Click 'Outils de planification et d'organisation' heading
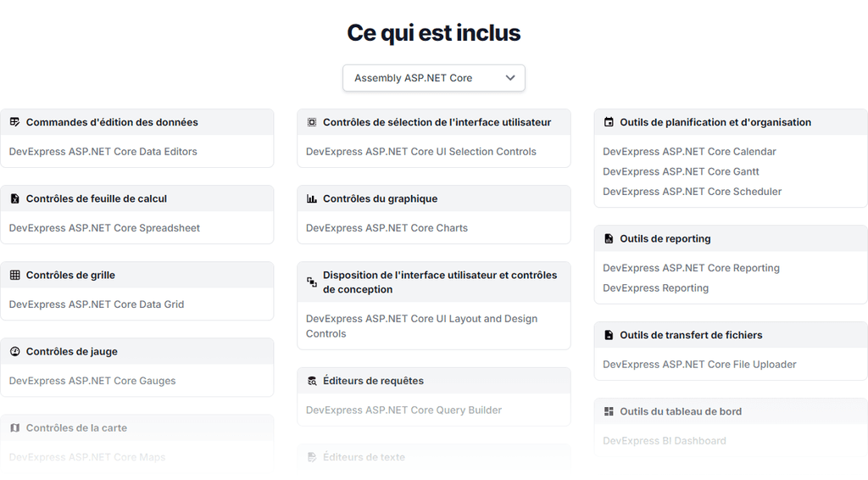This screenshot has width=868, height=480. click(715, 122)
